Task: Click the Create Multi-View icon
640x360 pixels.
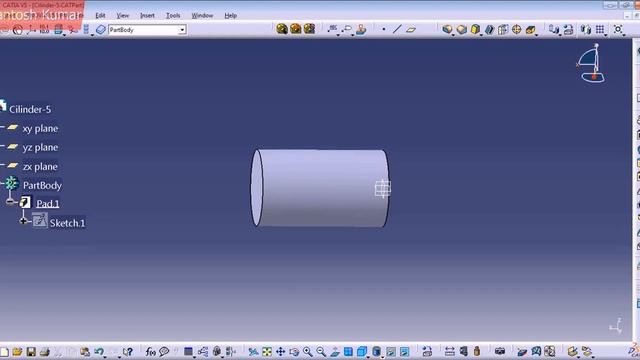Action: point(348,351)
